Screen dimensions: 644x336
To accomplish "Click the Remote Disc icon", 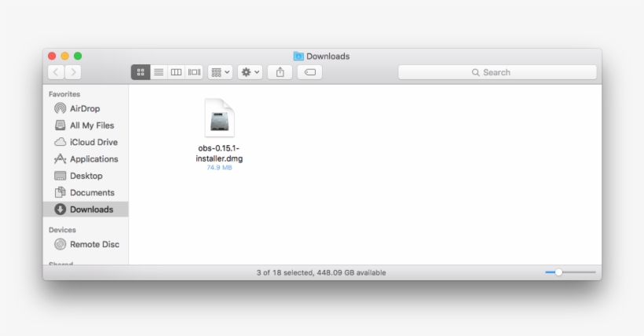I will [x=60, y=244].
